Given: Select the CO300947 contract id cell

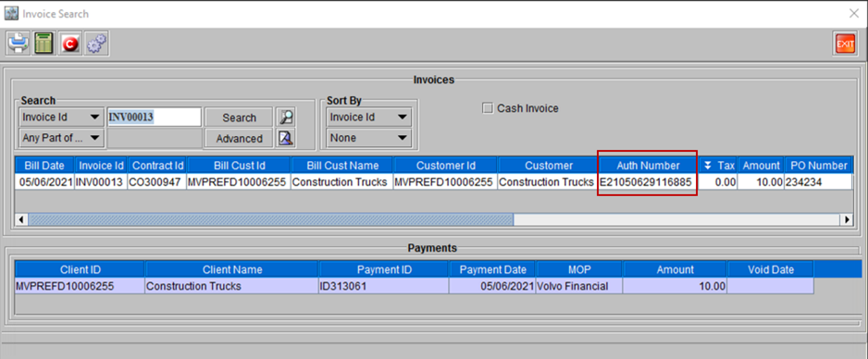Looking at the screenshot, I should (157, 182).
